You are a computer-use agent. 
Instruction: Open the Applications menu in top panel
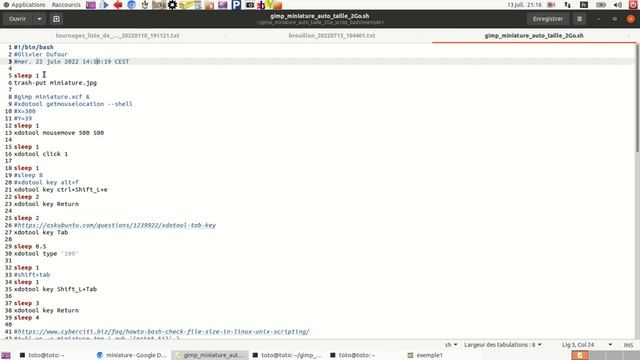tap(24, 5)
